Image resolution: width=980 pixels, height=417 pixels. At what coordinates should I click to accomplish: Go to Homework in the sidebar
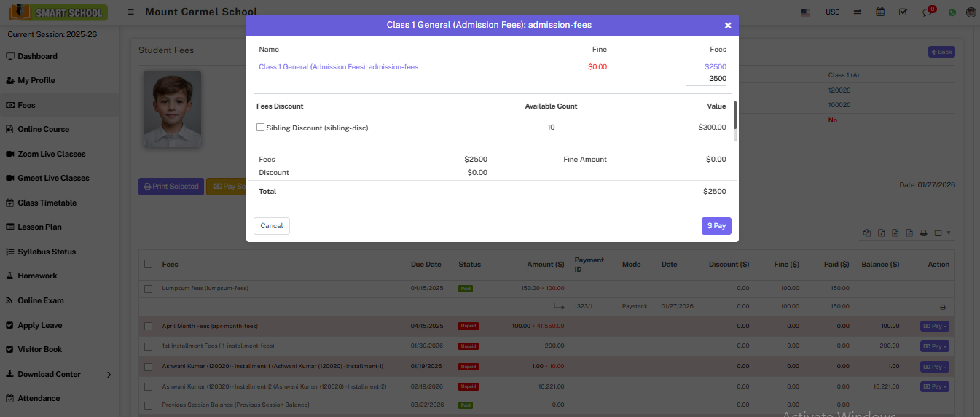37,276
